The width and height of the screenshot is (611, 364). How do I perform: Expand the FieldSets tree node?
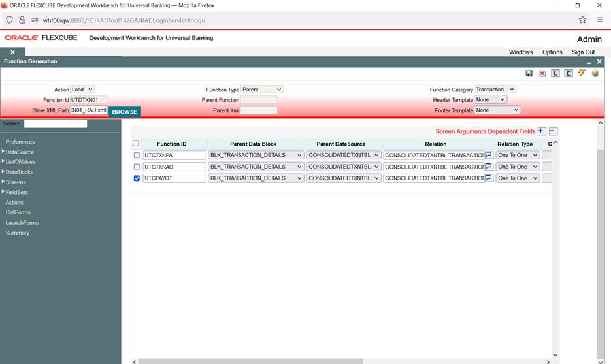(x=3, y=191)
